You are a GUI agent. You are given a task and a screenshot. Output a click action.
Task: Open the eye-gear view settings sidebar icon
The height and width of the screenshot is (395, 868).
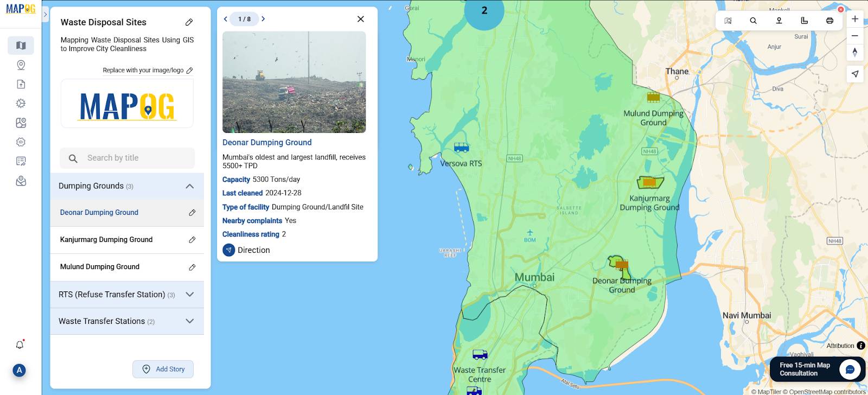tap(21, 142)
